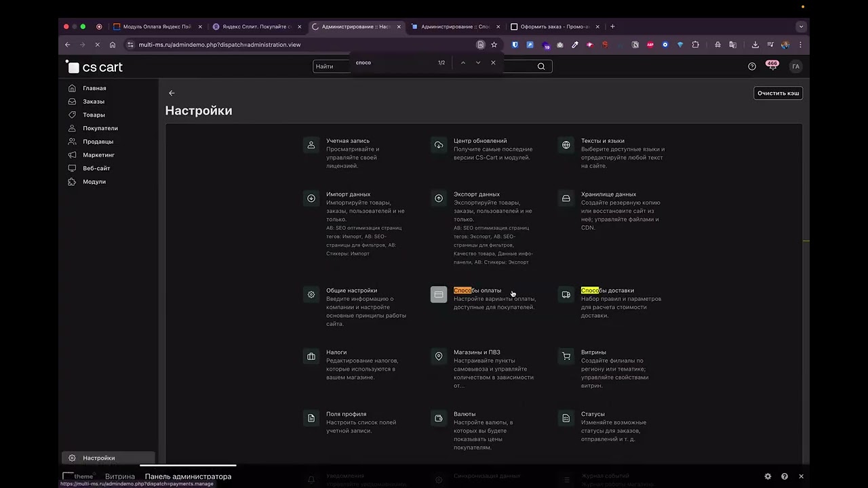This screenshot has height=488, width=868.
Task: Open the Учетная запись settings icon
Action: [x=311, y=145]
